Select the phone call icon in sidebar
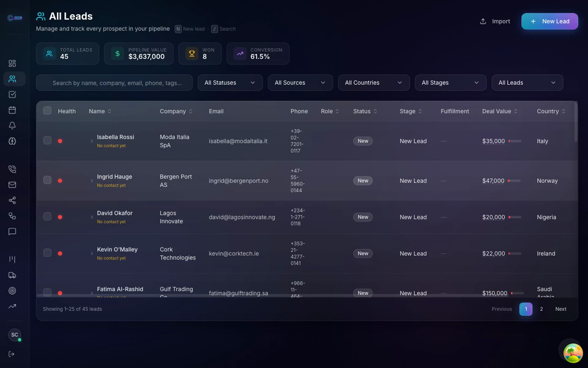Viewport: 588px width, 368px height. click(12, 169)
